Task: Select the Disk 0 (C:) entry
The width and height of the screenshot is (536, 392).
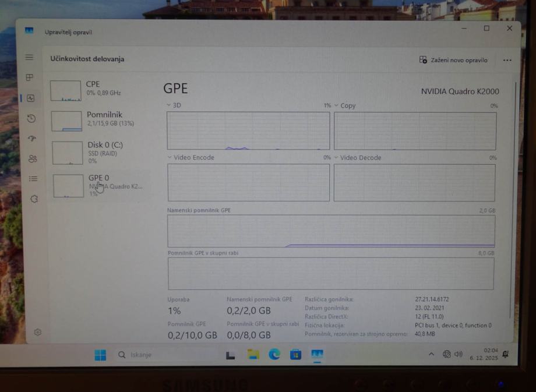Action: pyautogui.click(x=100, y=153)
